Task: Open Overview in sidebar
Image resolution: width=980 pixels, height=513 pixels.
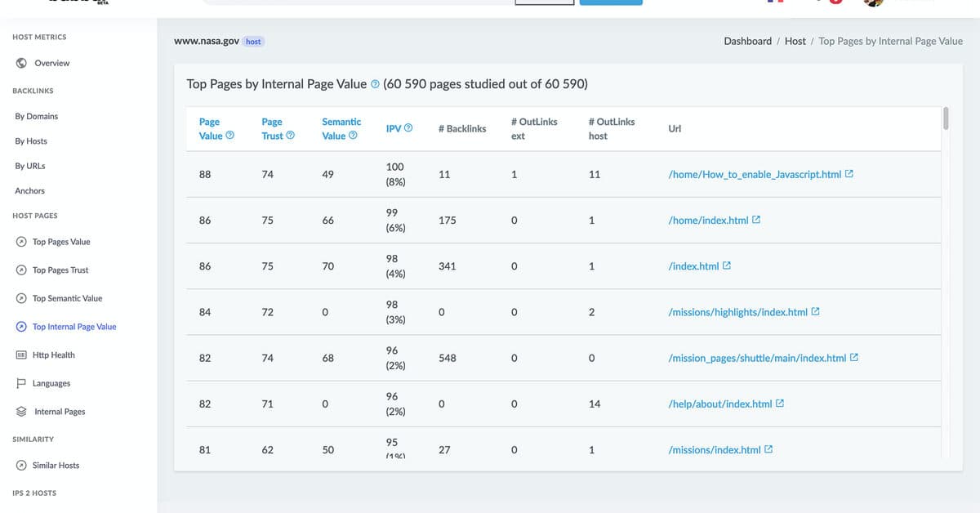Action: point(51,63)
